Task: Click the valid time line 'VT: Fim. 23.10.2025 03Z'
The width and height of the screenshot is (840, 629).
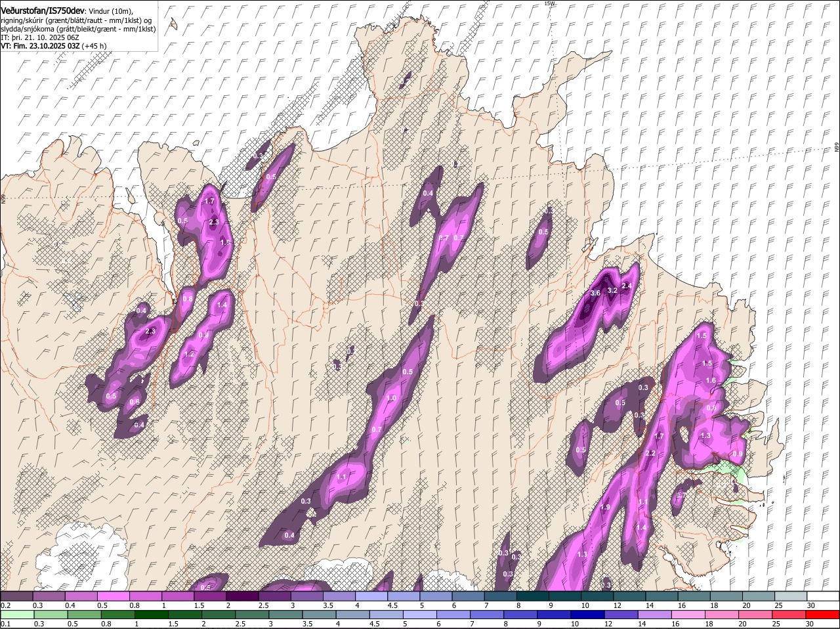Action: [x=41, y=46]
